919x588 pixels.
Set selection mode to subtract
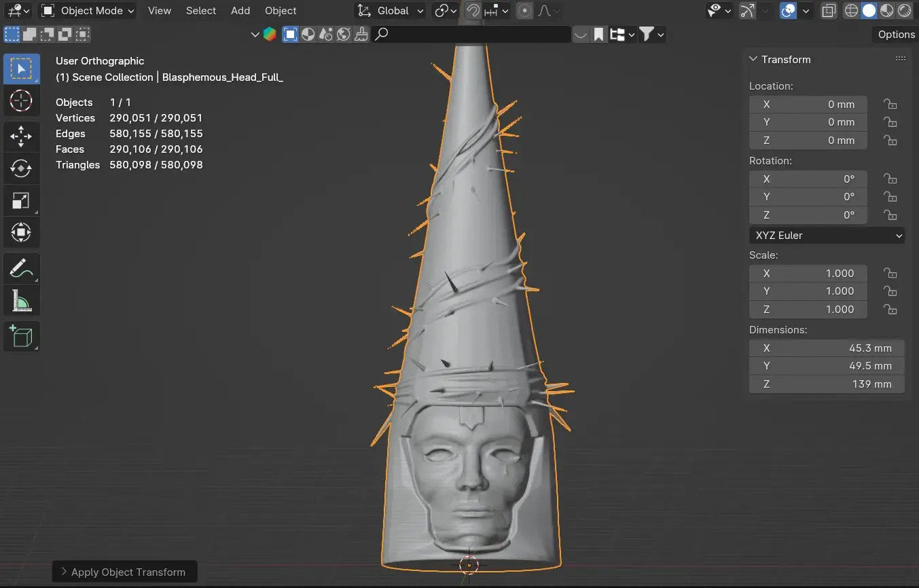(48, 34)
